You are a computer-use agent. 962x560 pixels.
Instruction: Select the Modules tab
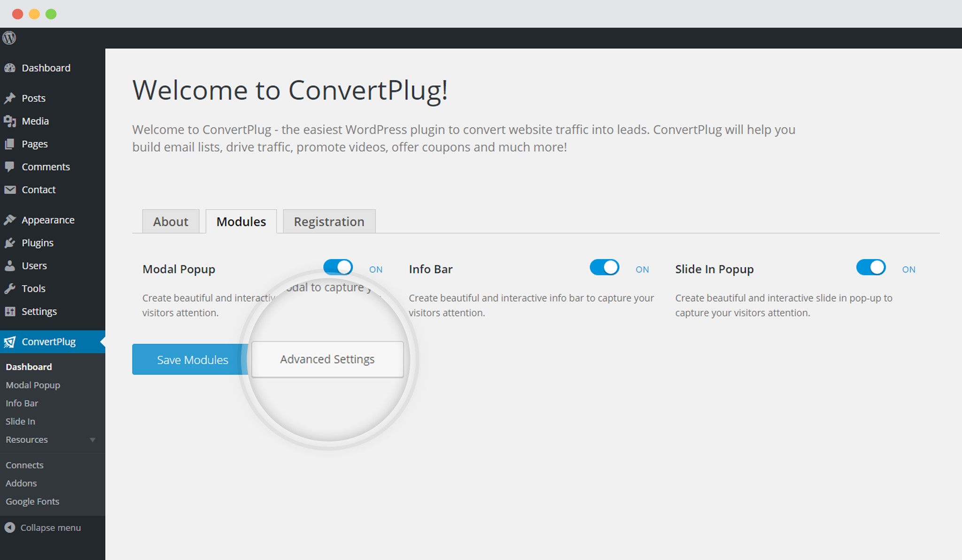click(x=241, y=222)
